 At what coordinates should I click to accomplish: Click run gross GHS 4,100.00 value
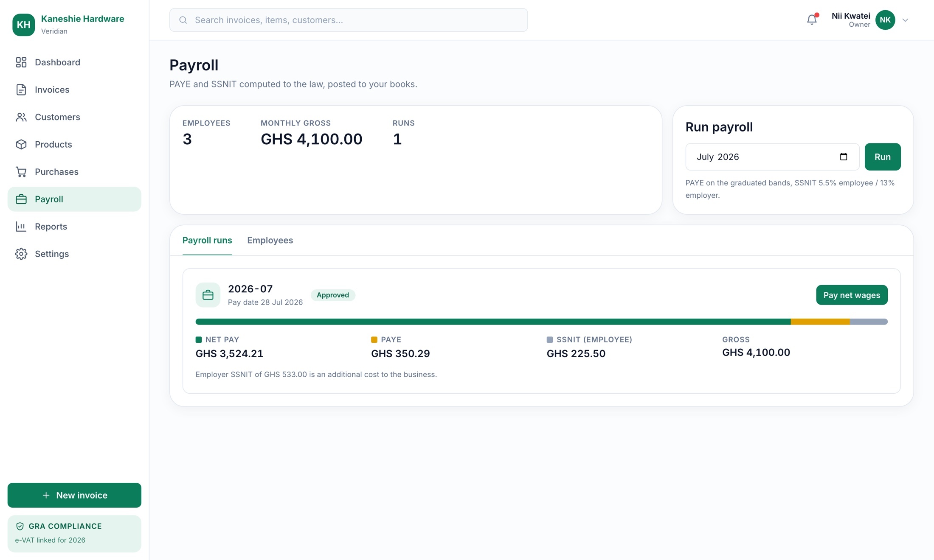pyautogui.click(x=756, y=353)
